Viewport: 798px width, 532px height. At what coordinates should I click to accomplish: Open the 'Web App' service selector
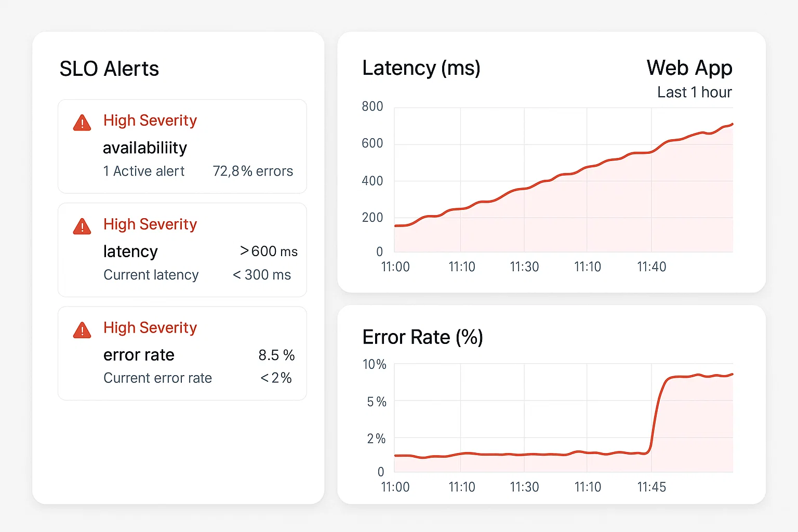(689, 68)
